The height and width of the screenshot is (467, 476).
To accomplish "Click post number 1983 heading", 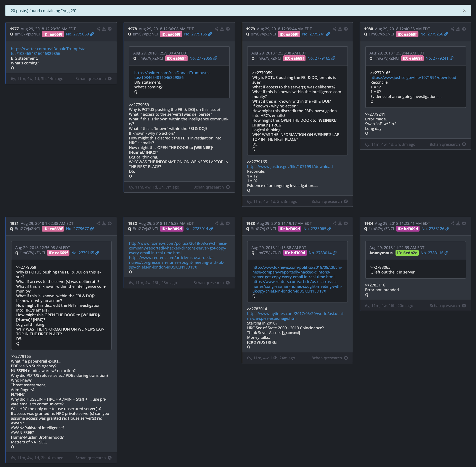I will [250, 223].
